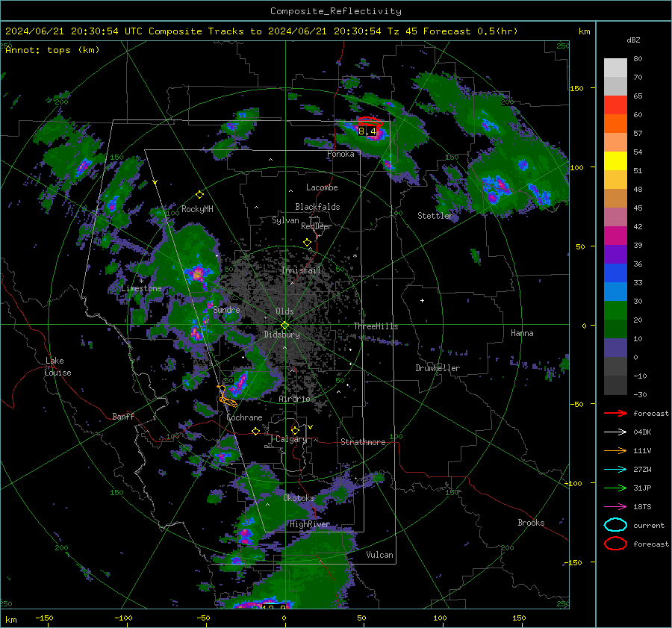Click the indigo 10-0 dBZ color swatch
Screen dimensions: 672x628
(x=615, y=348)
